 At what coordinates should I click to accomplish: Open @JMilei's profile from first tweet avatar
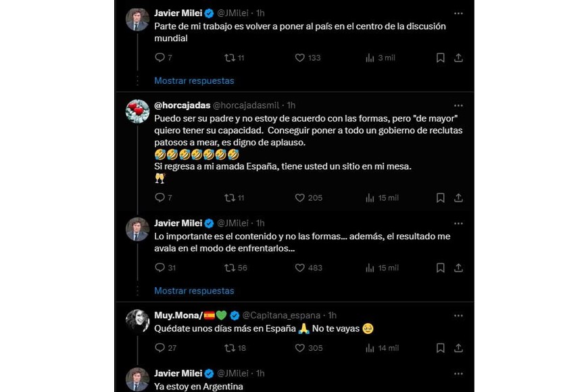[137, 17]
